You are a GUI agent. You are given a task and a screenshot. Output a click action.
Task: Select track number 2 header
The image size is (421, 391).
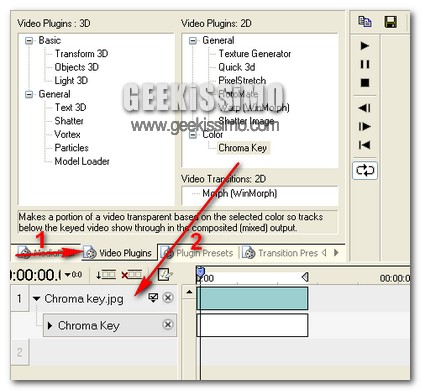(x=19, y=352)
